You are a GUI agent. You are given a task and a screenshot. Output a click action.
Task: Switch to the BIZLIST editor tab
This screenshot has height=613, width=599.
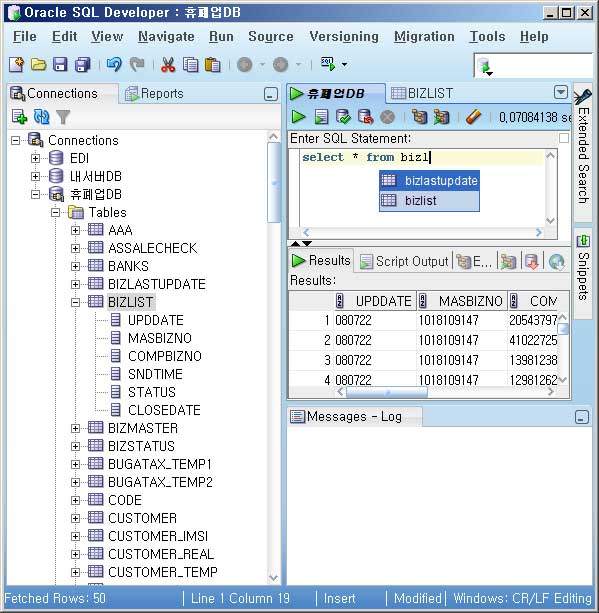tap(422, 93)
